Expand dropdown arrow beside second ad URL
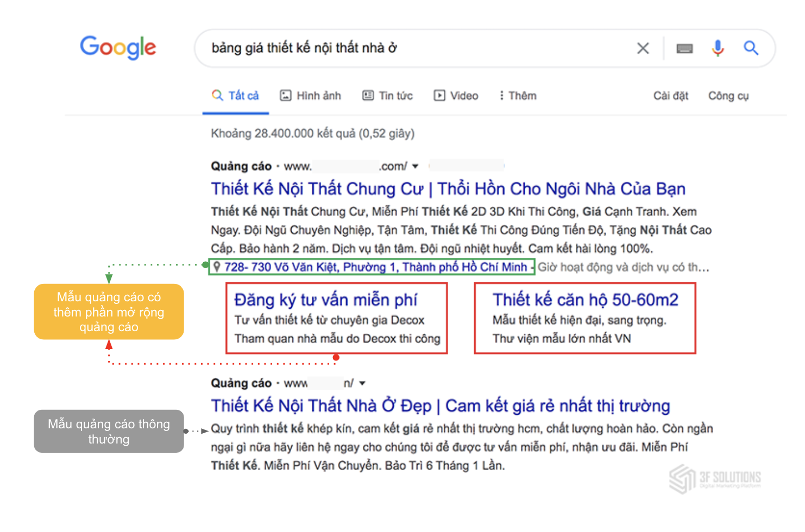This screenshot has width=805, height=532. click(362, 383)
